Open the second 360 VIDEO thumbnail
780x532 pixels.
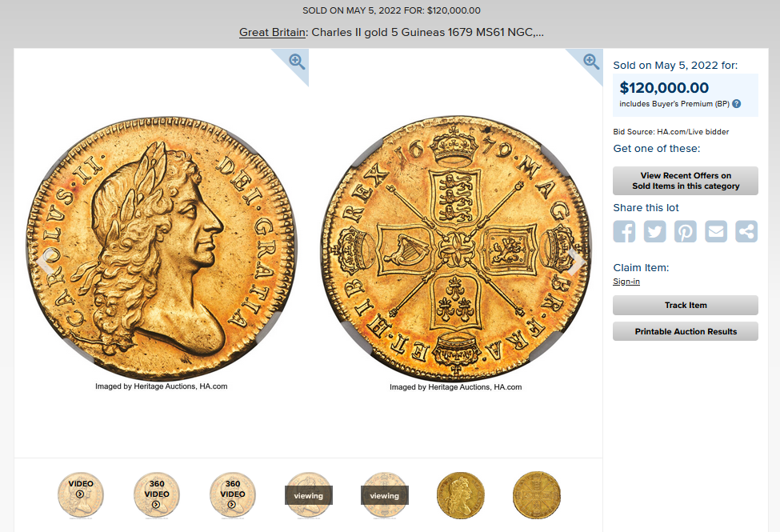(x=233, y=495)
